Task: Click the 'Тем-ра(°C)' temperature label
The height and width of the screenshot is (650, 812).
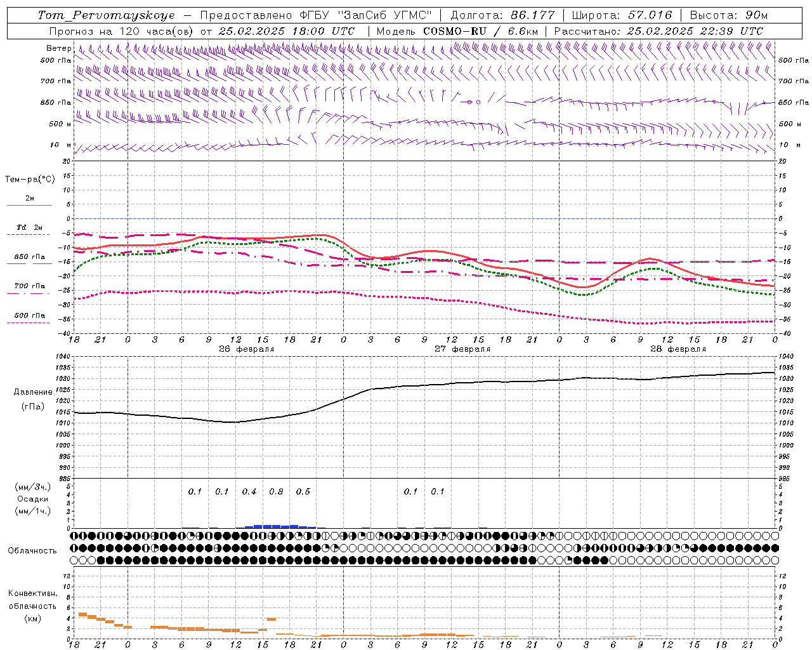Action: pyautogui.click(x=30, y=180)
